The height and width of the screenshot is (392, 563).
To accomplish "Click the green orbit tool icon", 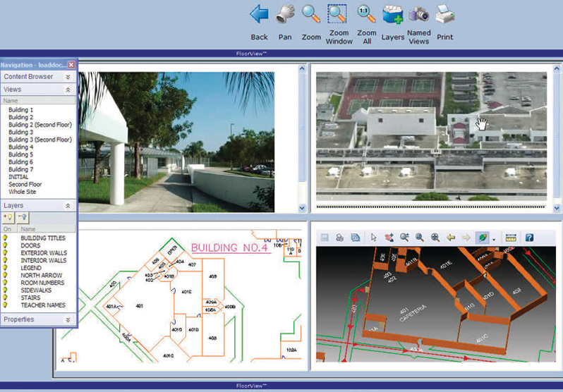I will (x=482, y=238).
